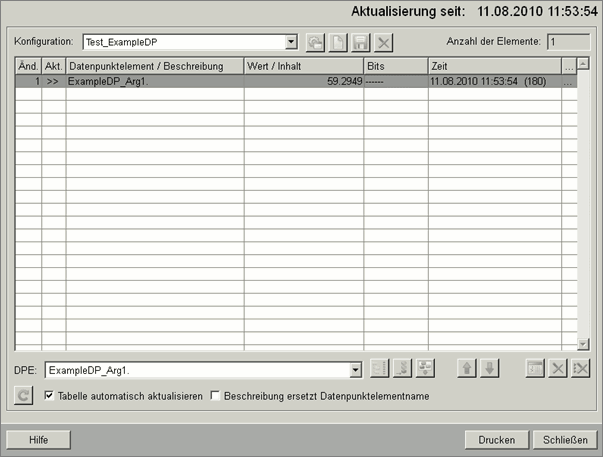Screen dimensions: 603x457
Task: Click the delete all rows icon
Action: tap(580, 369)
